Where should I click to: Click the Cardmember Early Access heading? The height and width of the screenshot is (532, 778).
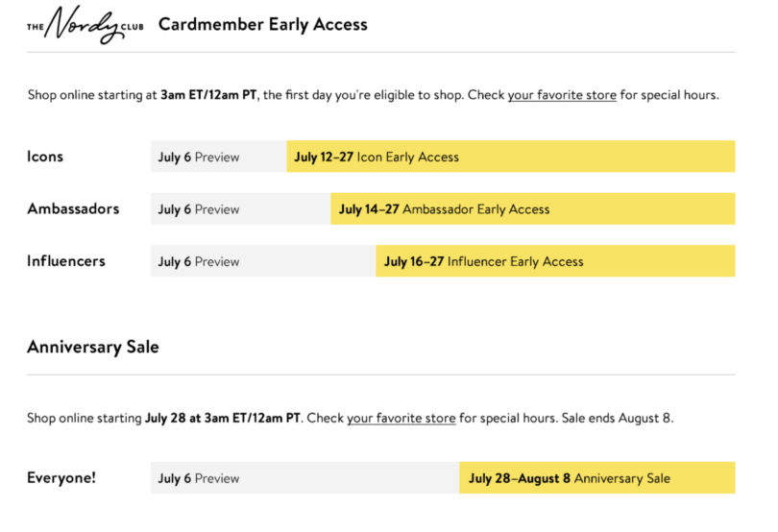coord(263,24)
